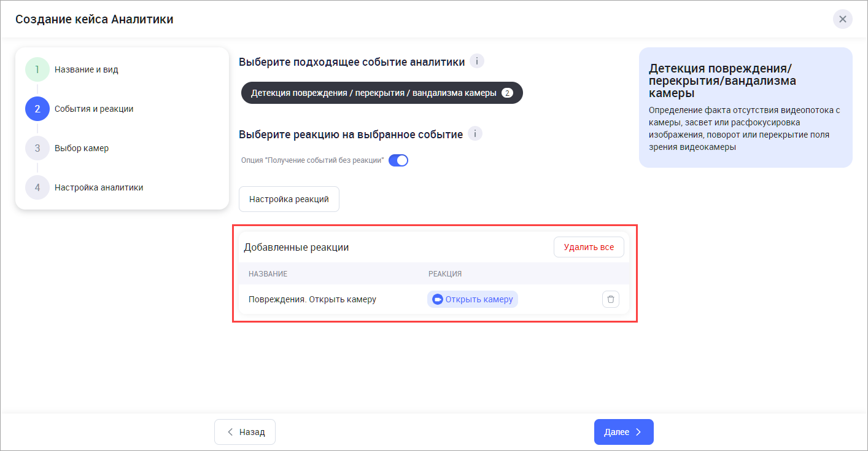Open "Название и вид" step
The image size is (868, 451).
click(x=86, y=69)
